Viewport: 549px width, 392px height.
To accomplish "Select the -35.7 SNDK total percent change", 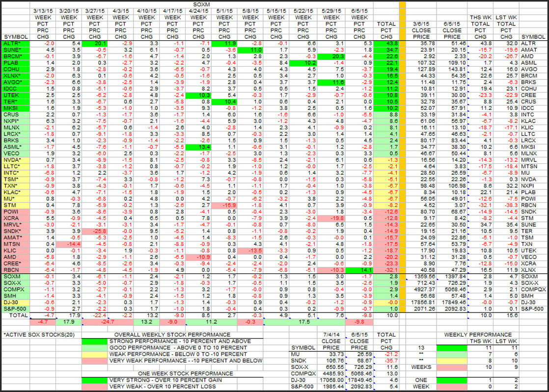I will click(386, 361).
